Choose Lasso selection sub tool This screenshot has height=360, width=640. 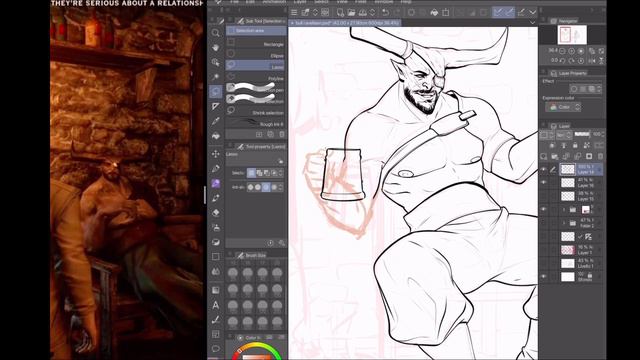[256, 66]
